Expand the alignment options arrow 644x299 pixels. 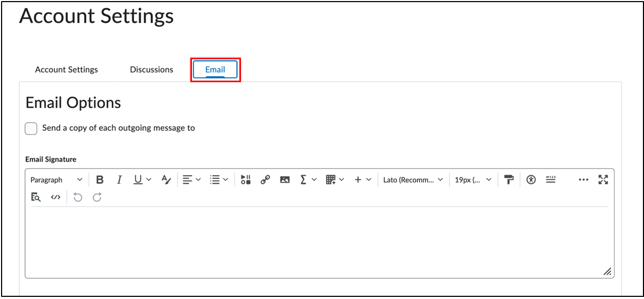tap(198, 180)
